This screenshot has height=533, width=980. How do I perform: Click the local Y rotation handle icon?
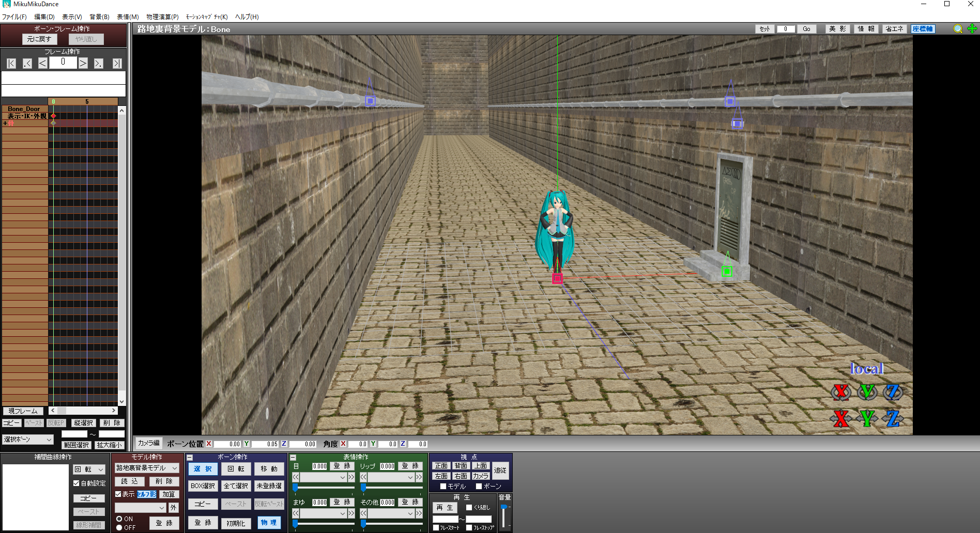(867, 392)
